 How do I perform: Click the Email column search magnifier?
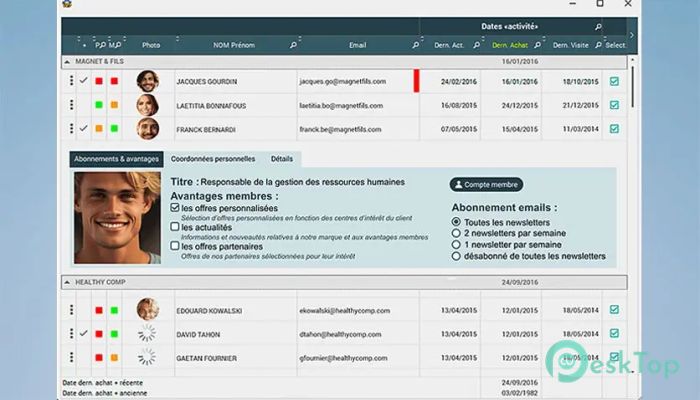point(415,45)
